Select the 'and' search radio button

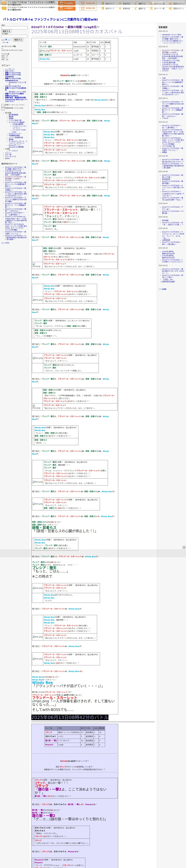(x=6, y=39)
